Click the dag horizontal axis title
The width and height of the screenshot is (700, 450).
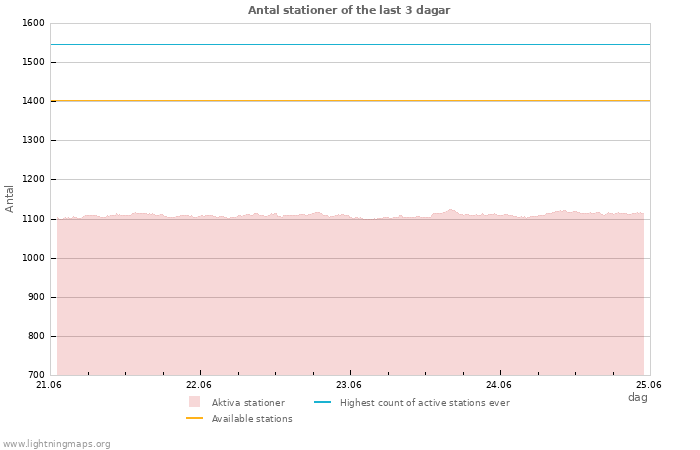pos(638,397)
